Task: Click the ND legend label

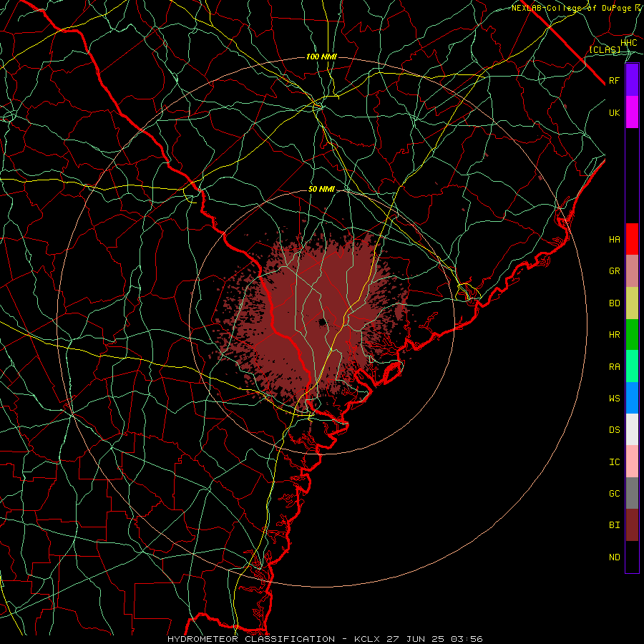Action: pos(614,557)
